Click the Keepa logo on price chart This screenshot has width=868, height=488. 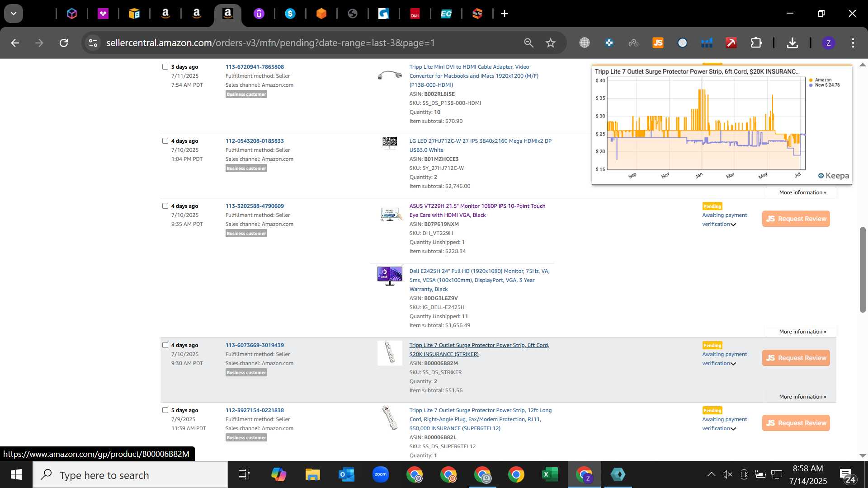833,176
